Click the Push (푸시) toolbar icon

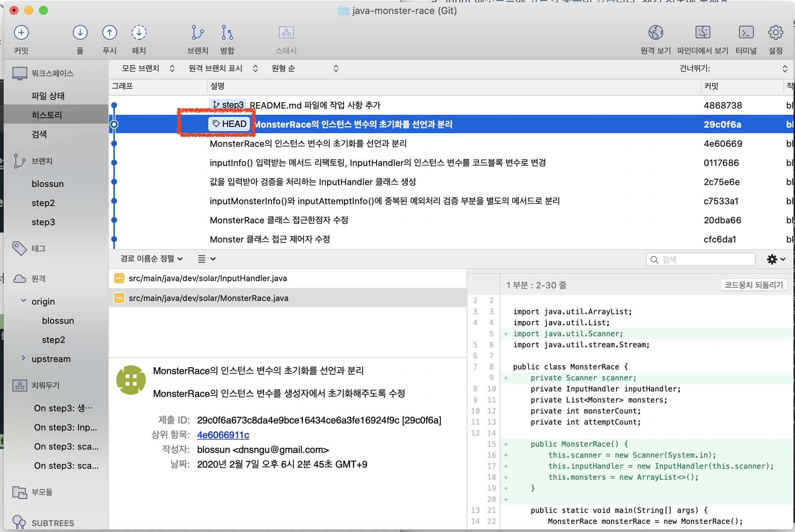pyautogui.click(x=109, y=33)
